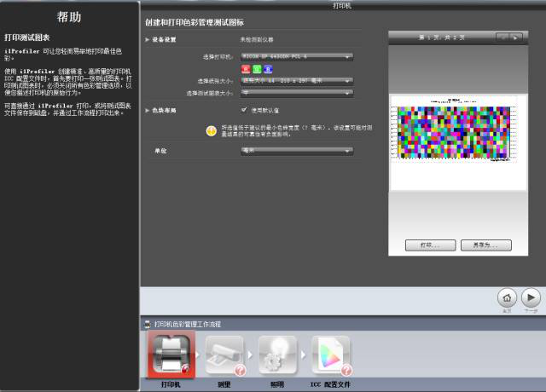This screenshot has width=546, height=392.
Task: Open the 选择打印机 dropdown
Action: (x=297, y=56)
